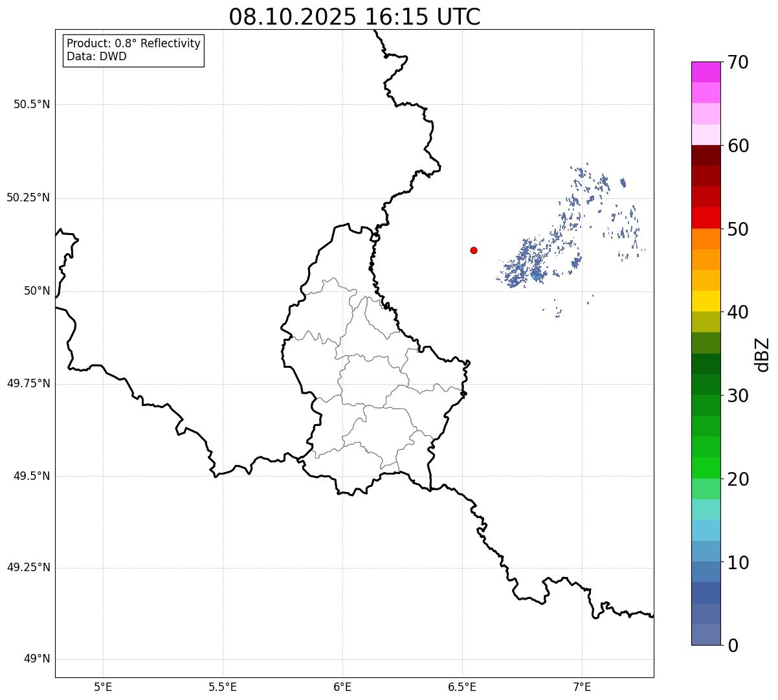Click the 49°N latitude label

(x=37, y=659)
